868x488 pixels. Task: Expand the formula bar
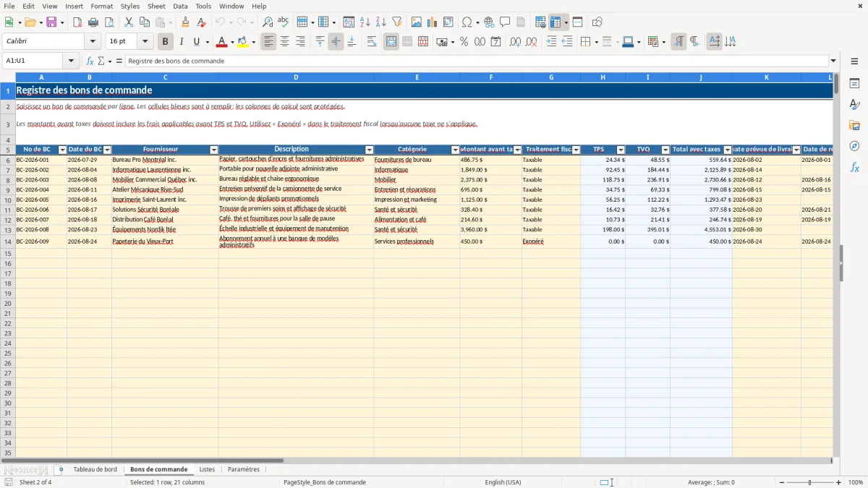pos(833,61)
